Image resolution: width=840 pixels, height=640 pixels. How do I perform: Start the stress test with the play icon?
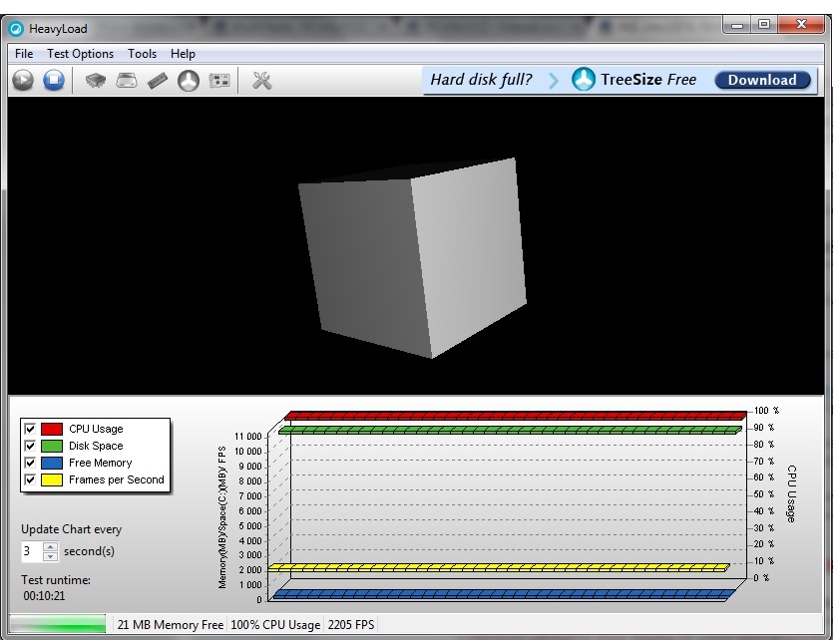click(23, 81)
